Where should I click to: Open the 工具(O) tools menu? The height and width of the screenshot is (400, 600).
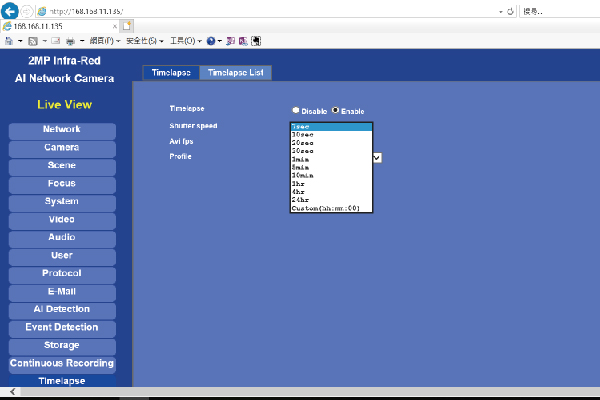click(186, 41)
